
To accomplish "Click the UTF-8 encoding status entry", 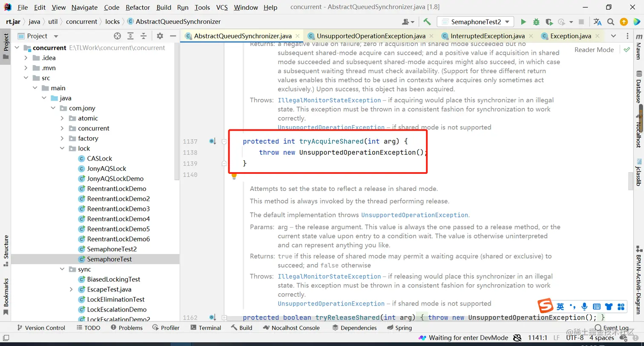I will (575, 338).
